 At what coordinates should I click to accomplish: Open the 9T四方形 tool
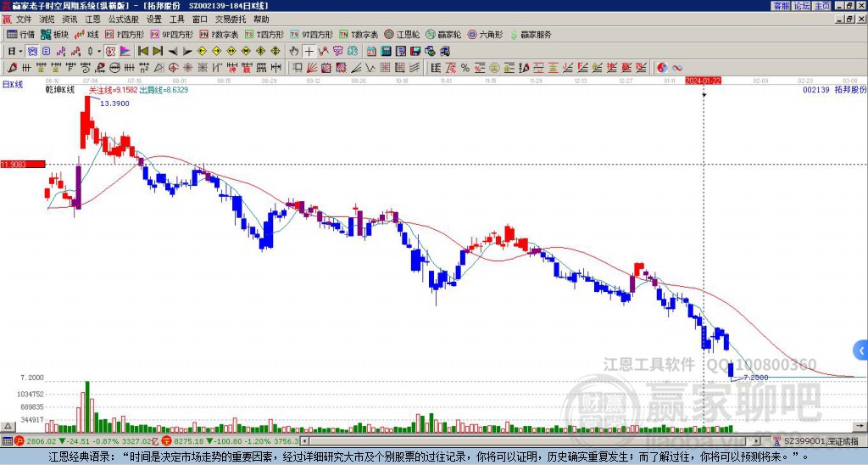pyautogui.click(x=312, y=34)
